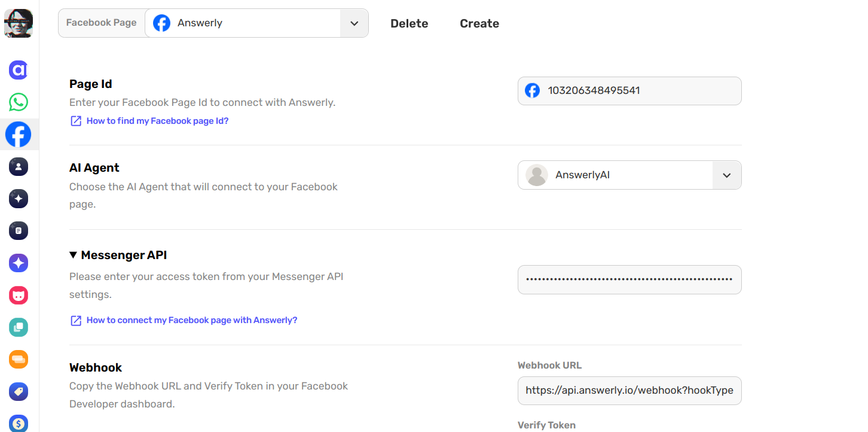
Task: Click external link icon beside connect help
Action: 76,321
